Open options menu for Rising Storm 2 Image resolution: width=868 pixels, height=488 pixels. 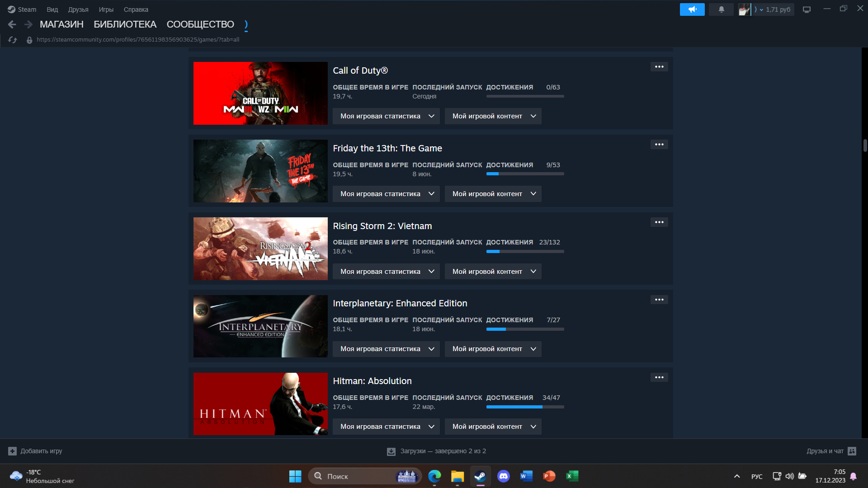659,222
